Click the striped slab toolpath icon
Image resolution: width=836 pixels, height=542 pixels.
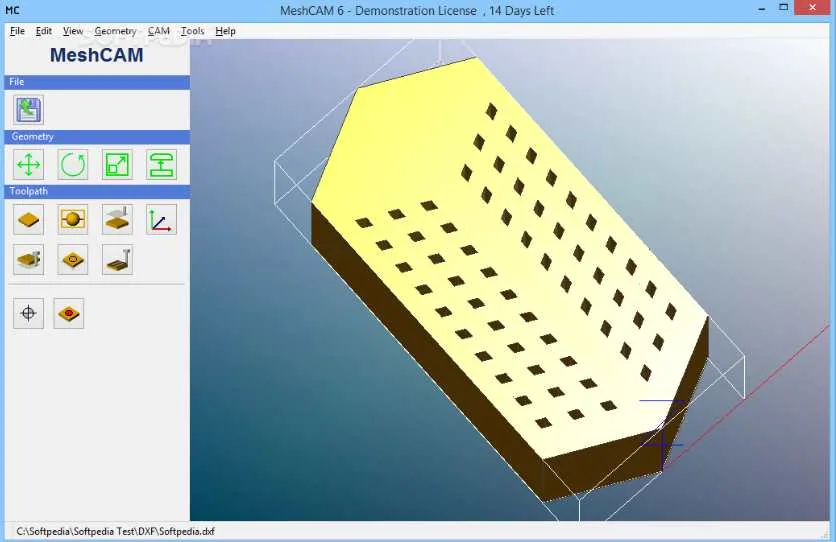point(117,260)
